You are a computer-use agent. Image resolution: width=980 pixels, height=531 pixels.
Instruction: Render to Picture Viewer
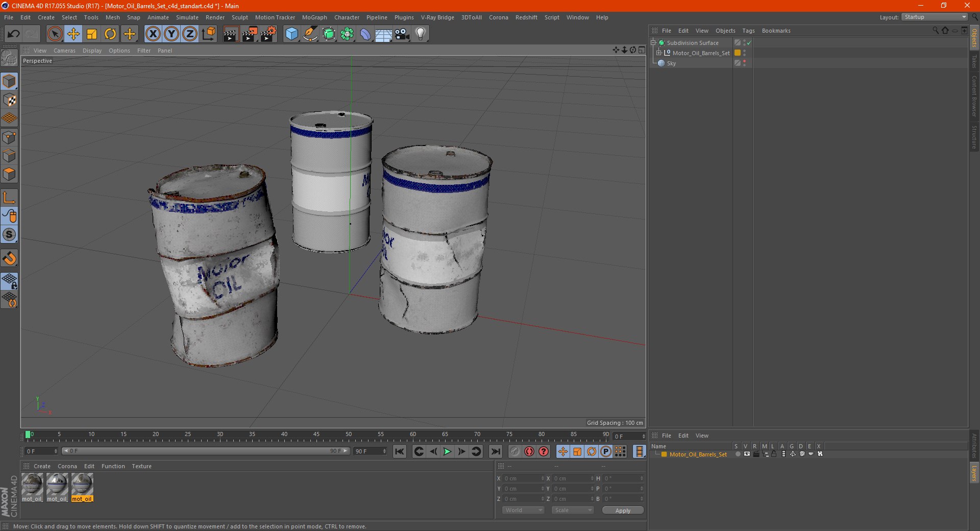click(x=250, y=34)
